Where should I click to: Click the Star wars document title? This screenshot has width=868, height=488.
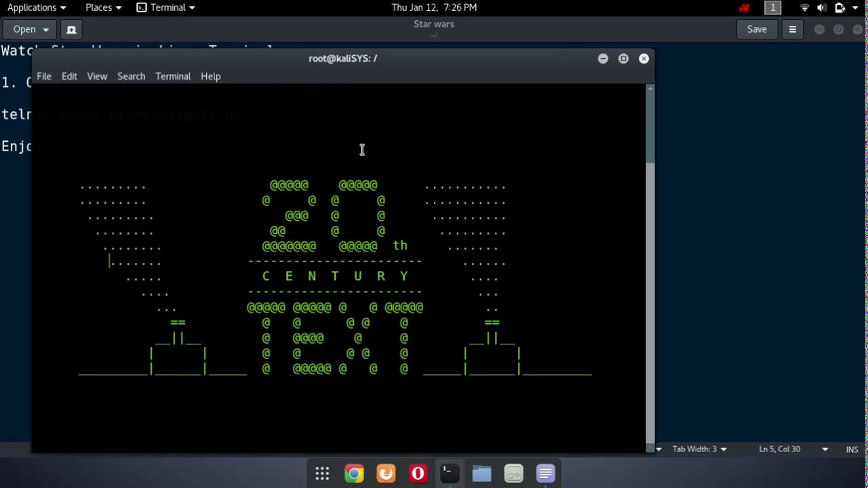pyautogui.click(x=434, y=24)
